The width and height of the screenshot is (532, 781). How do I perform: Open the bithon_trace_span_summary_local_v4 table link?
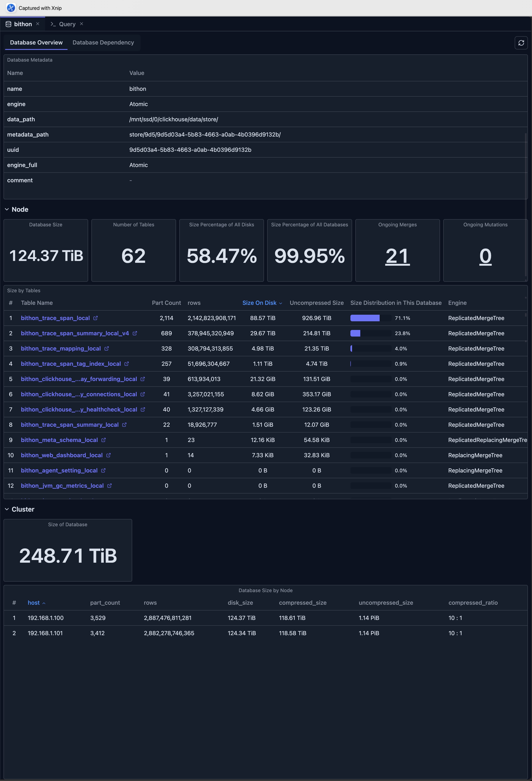[x=75, y=333]
